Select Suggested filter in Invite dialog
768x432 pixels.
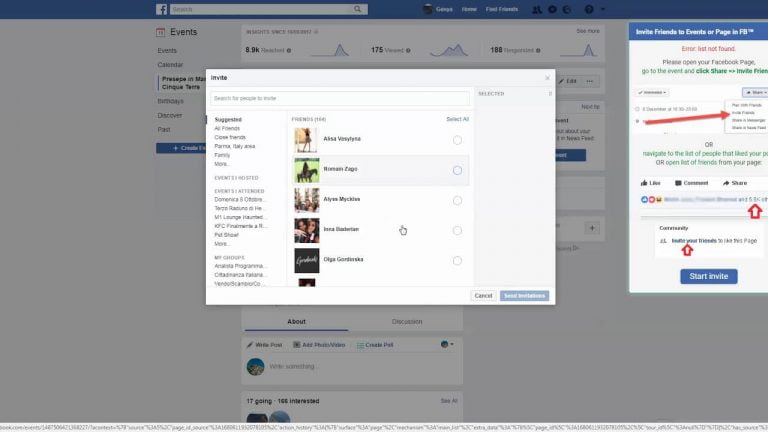coord(228,120)
